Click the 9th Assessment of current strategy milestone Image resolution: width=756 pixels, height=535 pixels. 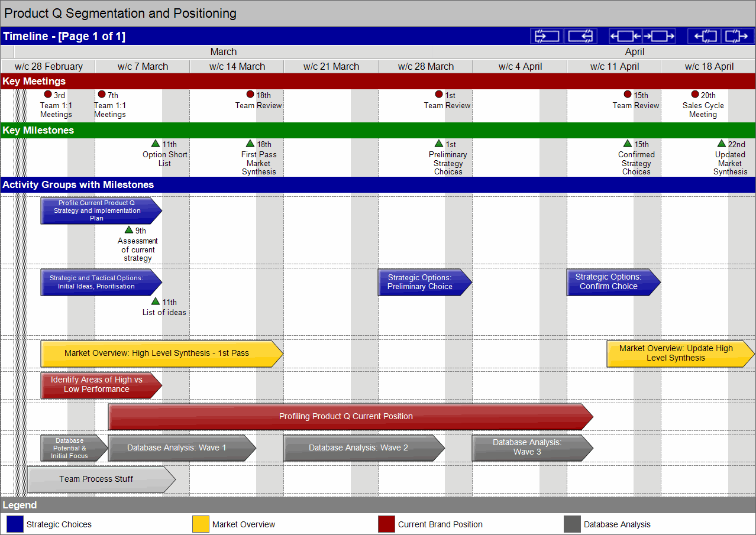129,230
